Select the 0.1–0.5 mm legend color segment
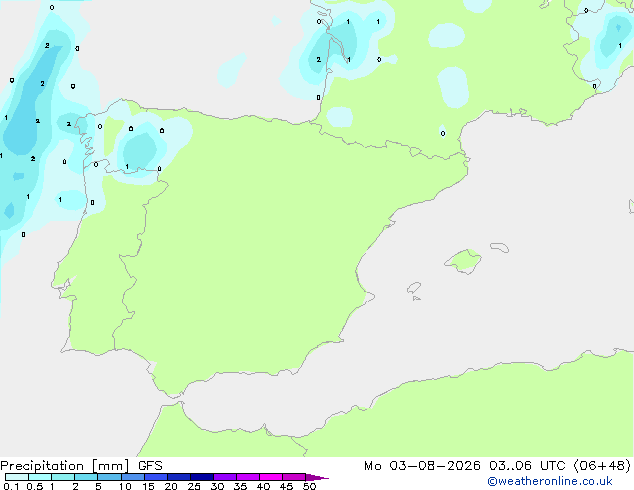 (x=17, y=477)
